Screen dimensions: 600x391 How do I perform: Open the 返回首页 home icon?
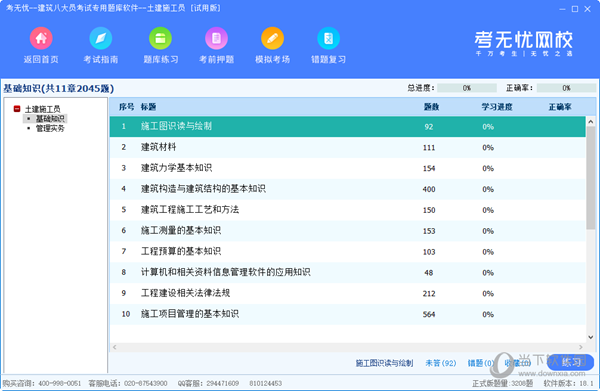41,38
